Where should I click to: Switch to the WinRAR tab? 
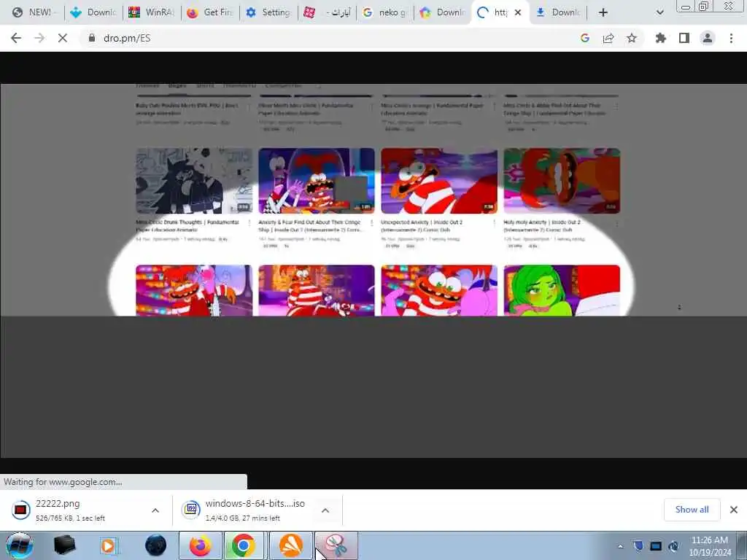pyautogui.click(x=152, y=12)
